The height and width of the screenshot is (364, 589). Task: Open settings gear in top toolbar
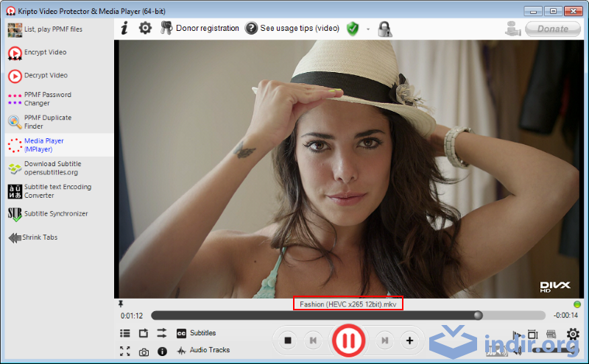click(145, 28)
